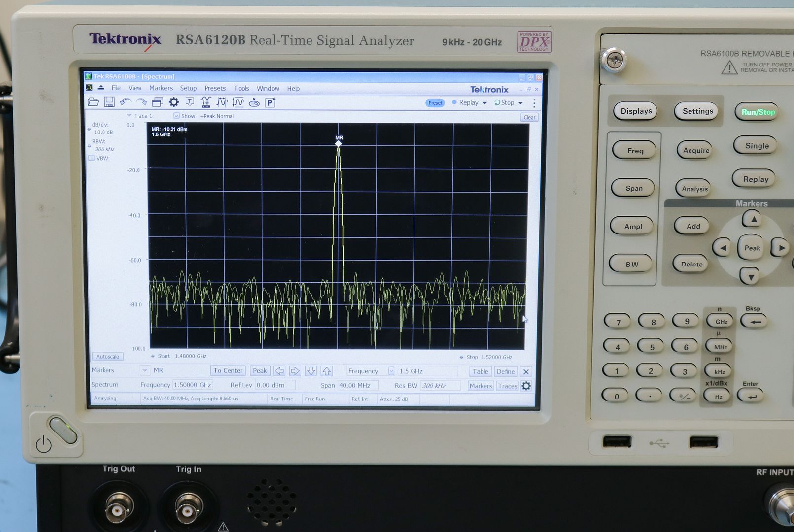Move marker left with the left-arrow button
Viewport: 794px width, 532px height.
pyautogui.click(x=279, y=371)
